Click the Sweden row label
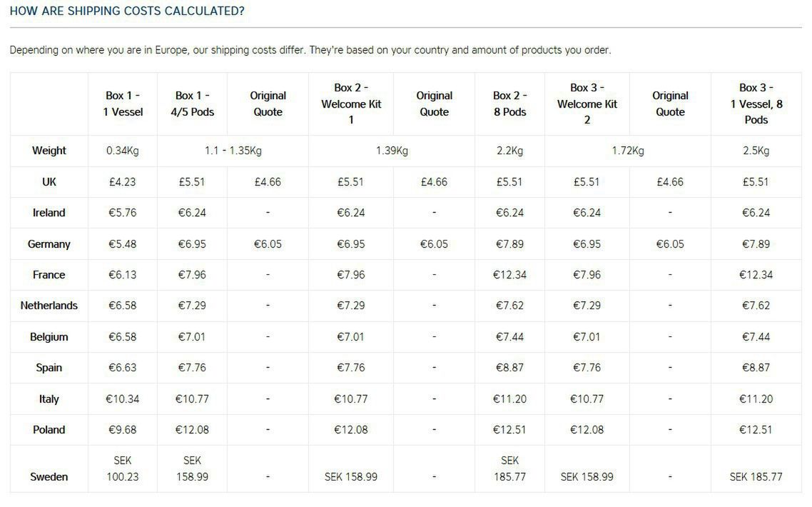The image size is (812, 507). click(49, 477)
